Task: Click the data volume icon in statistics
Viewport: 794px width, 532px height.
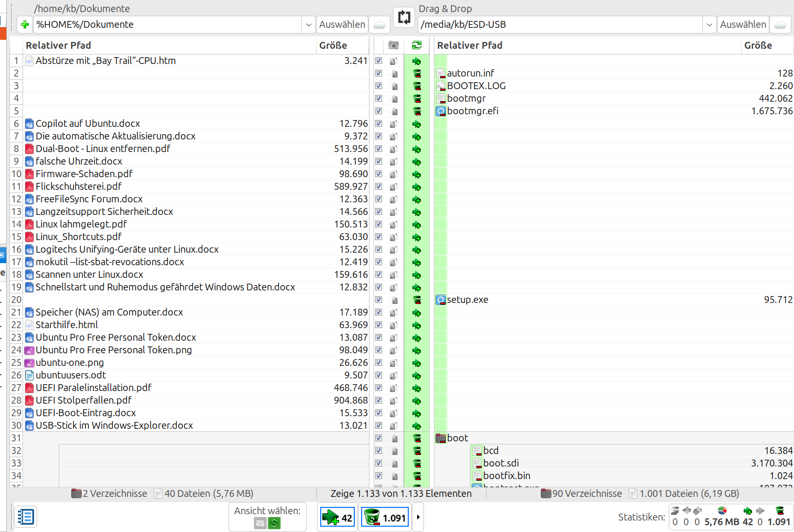Action: click(722, 511)
